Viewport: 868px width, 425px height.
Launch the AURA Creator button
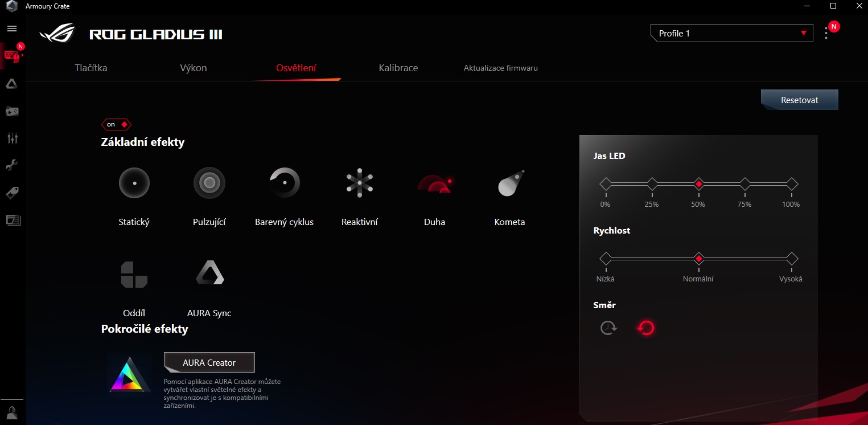tap(209, 362)
